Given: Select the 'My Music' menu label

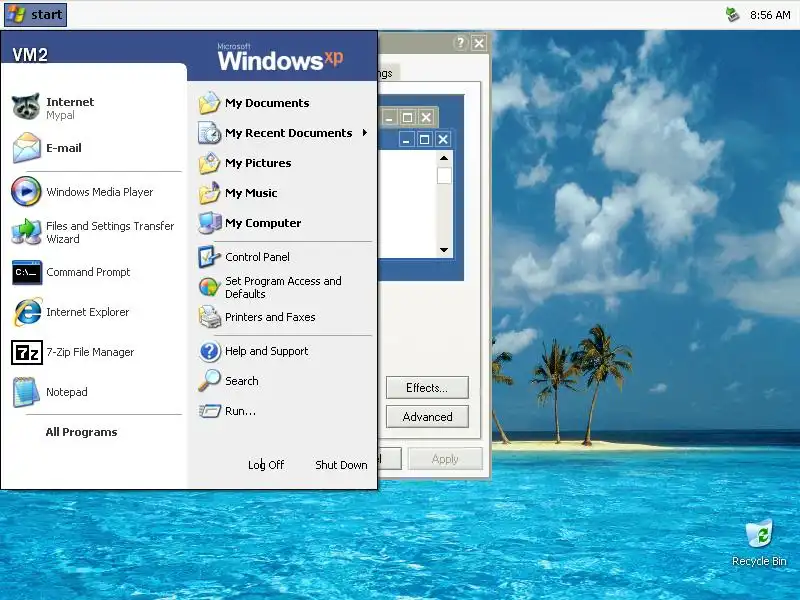Looking at the screenshot, I should point(251,193).
